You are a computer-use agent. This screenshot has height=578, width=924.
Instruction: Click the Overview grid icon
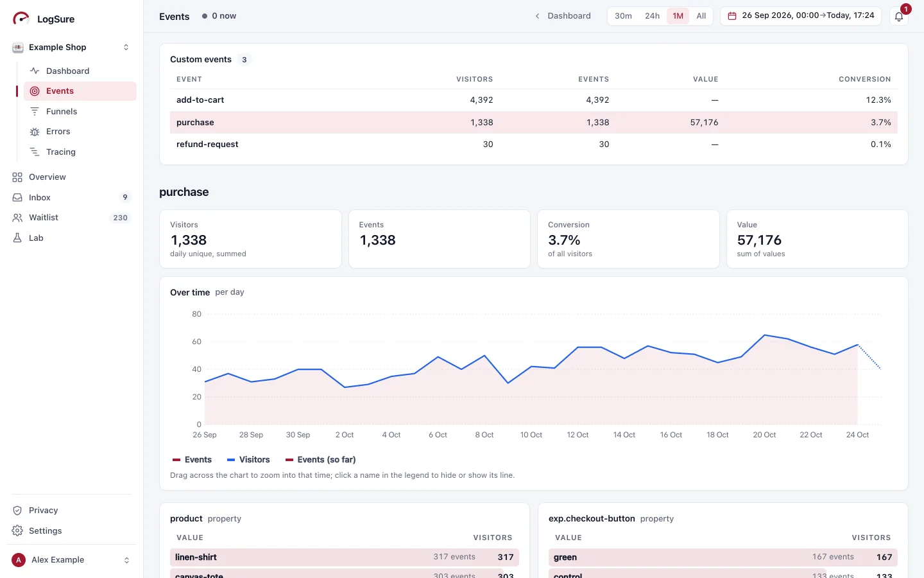tap(17, 177)
